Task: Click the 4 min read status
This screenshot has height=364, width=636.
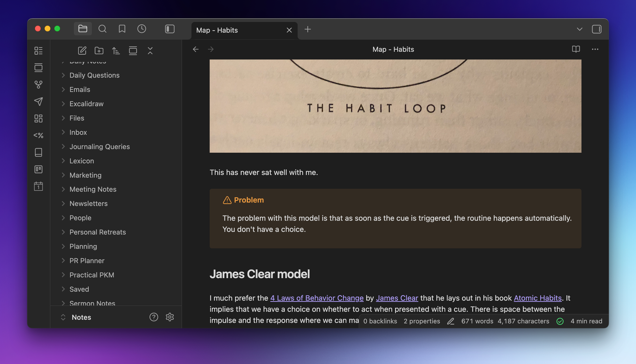Action: (586, 321)
